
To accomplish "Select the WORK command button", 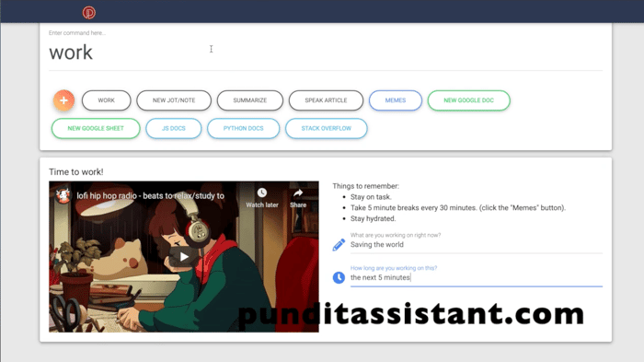I will click(x=107, y=100).
